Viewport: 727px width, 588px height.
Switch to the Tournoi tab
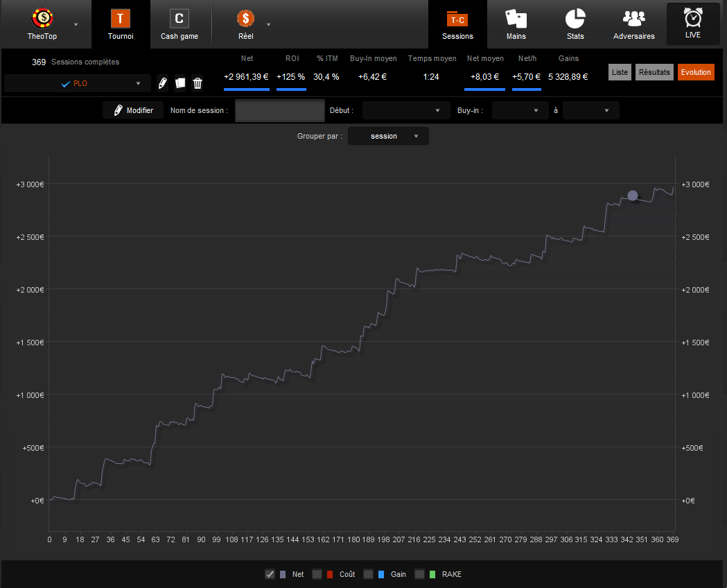point(121,24)
